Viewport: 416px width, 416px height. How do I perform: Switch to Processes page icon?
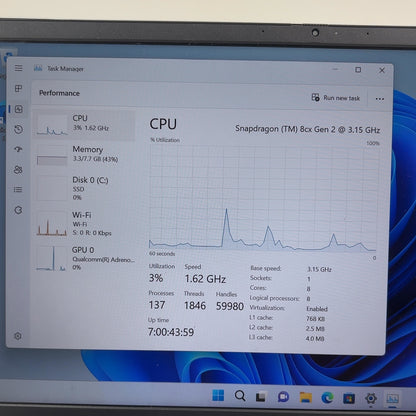click(x=19, y=88)
